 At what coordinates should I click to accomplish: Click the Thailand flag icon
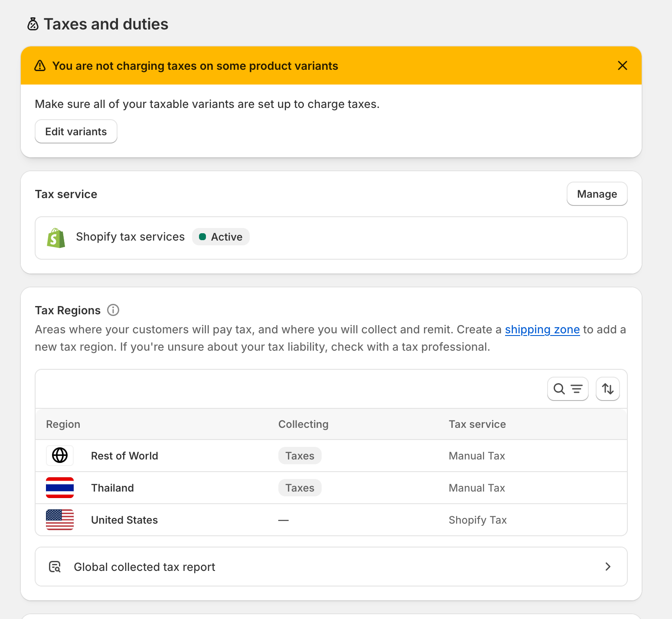click(60, 488)
